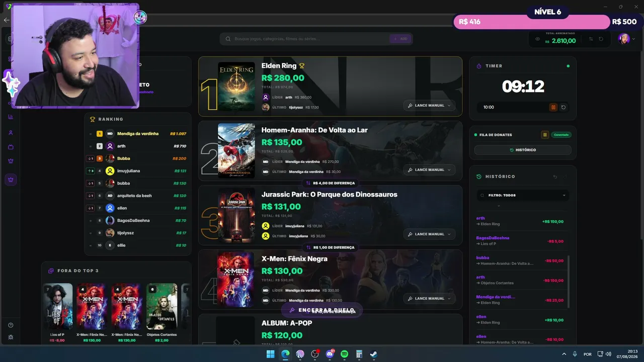The image size is (644, 362).
Task: Open the bar chart statistics sidebar icon
Action: click(11, 117)
